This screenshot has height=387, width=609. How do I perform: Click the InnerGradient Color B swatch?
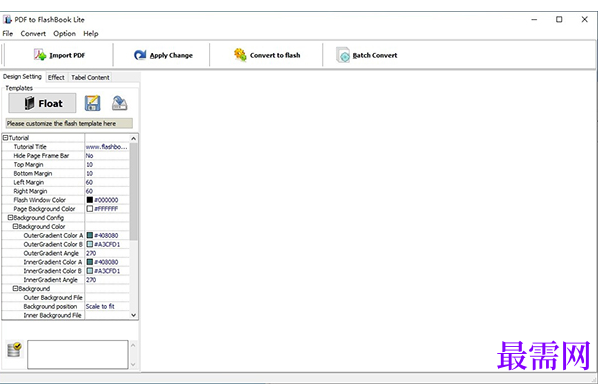(x=90, y=270)
